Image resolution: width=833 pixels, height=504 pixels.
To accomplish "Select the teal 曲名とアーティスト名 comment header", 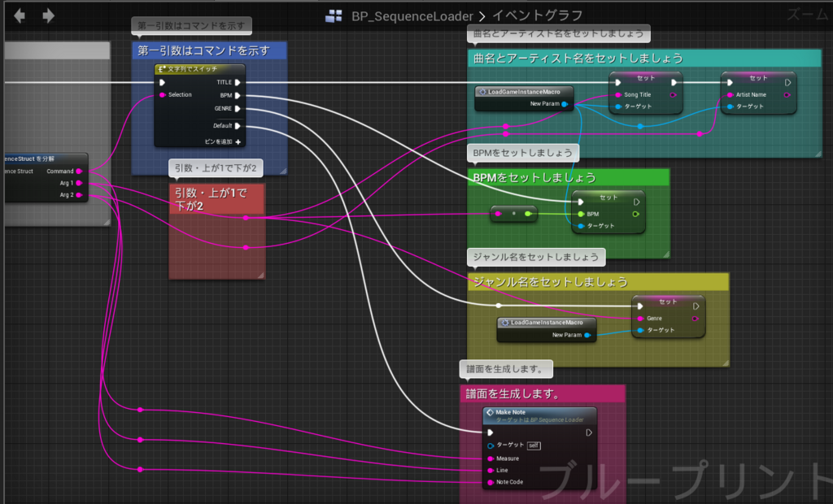I will [644, 58].
